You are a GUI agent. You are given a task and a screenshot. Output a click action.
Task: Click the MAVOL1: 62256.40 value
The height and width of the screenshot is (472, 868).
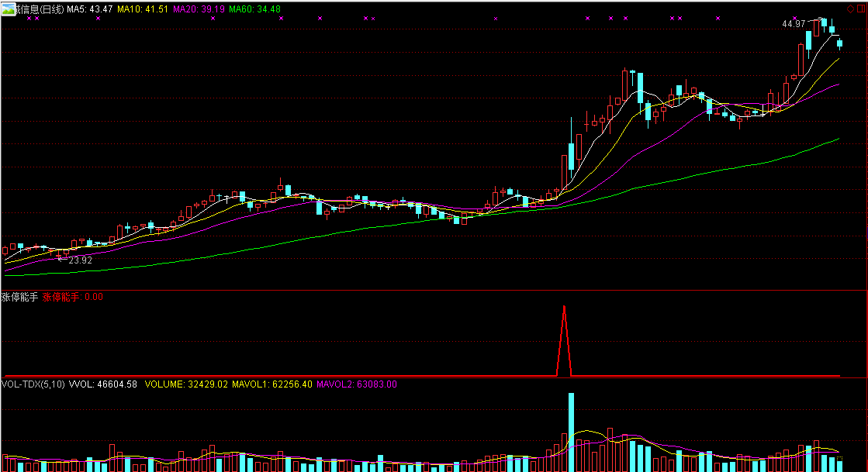tap(271, 384)
